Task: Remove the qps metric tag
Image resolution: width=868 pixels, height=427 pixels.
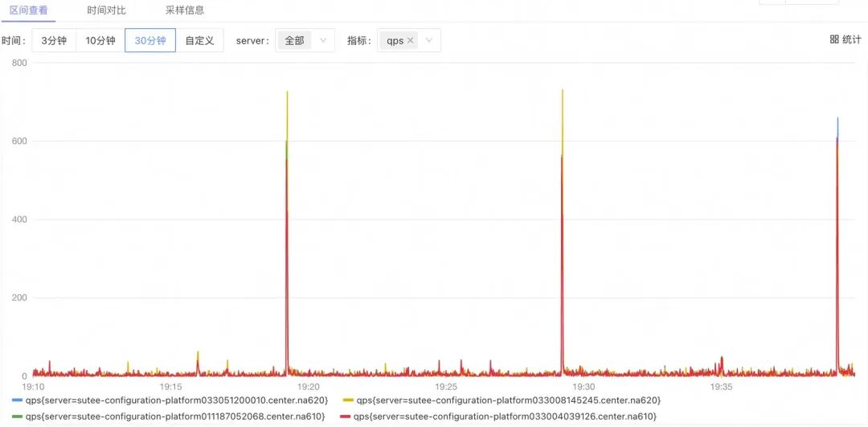Action: [410, 40]
